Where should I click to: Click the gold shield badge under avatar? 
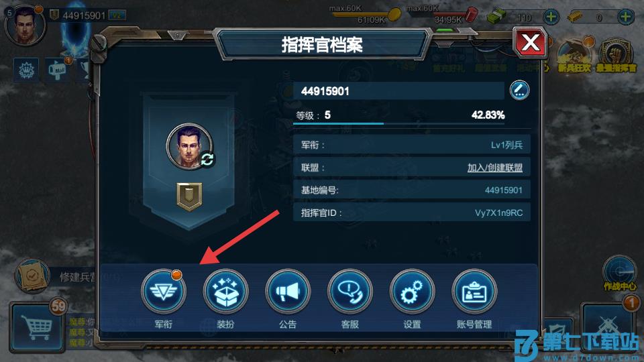(x=189, y=196)
